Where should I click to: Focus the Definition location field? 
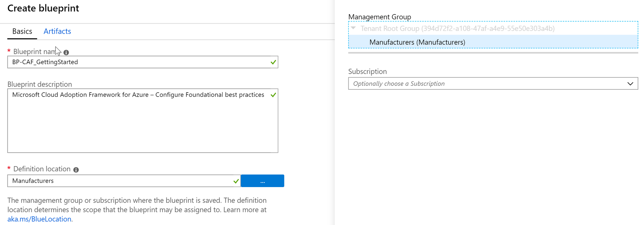(x=124, y=181)
